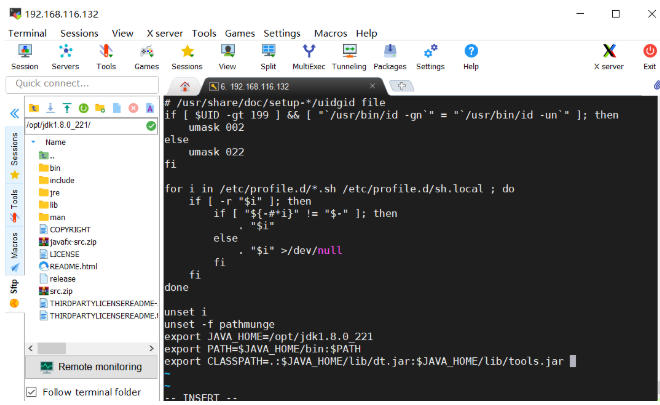
Task: Switch to the Macros side tab
Action: coord(15,251)
